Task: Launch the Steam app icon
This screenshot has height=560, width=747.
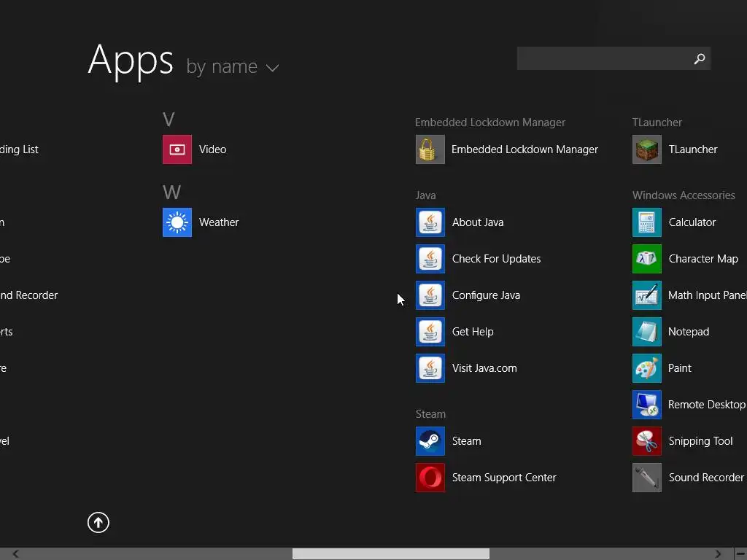Action: (x=430, y=441)
